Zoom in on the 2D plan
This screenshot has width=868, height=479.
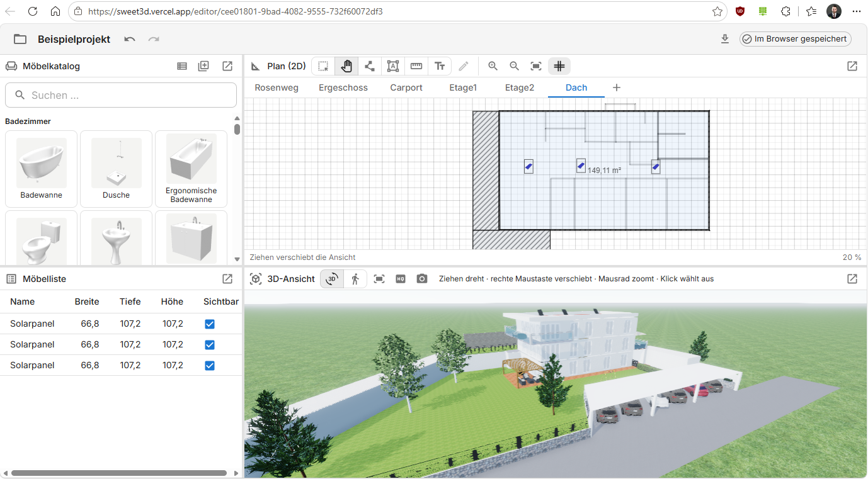coord(493,66)
